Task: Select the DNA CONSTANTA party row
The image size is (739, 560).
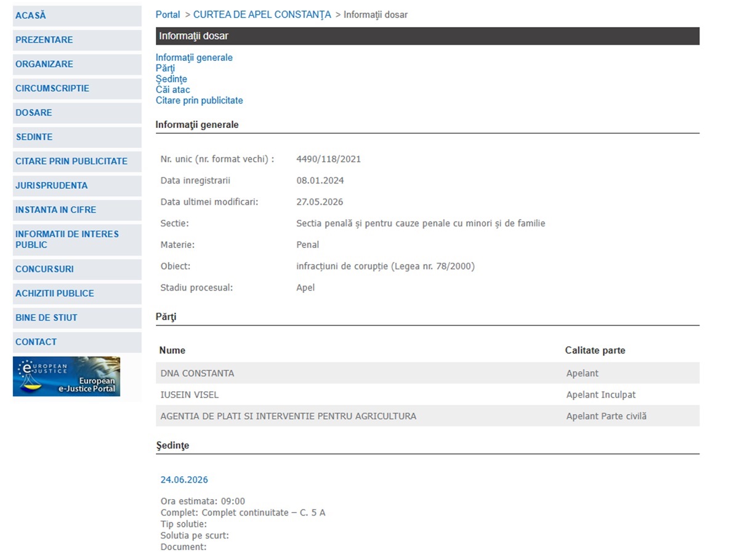Action: point(427,373)
